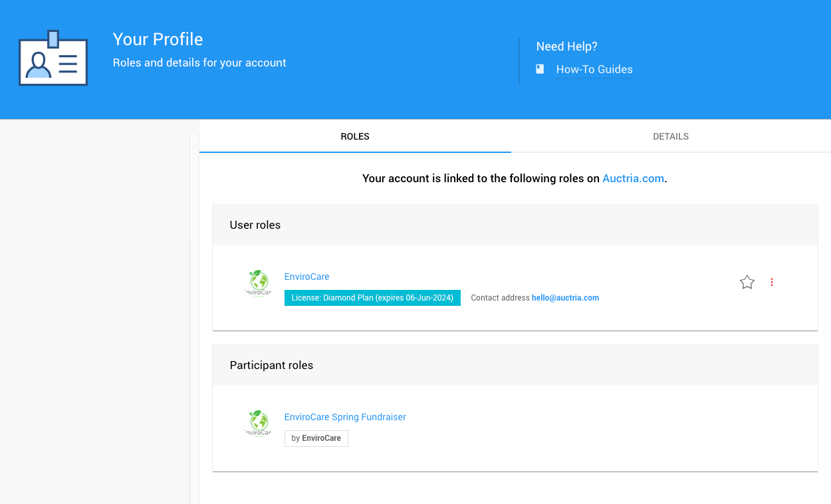Click the "Contact address" label text

pos(500,298)
